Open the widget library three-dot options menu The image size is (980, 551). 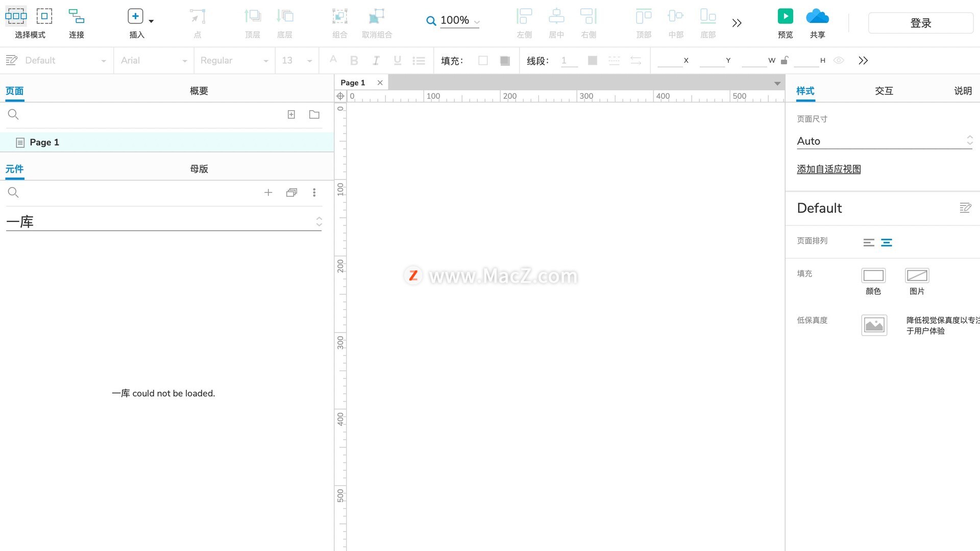click(314, 192)
